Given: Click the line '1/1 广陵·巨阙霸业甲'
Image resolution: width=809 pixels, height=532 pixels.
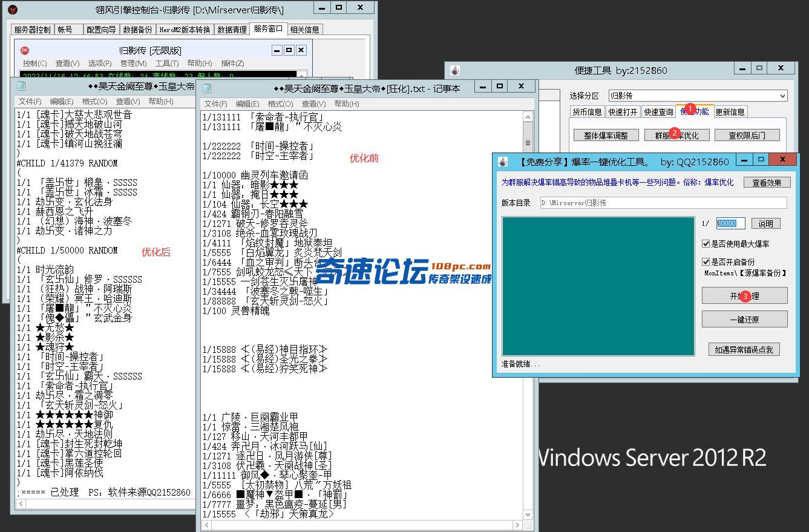Looking at the screenshot, I should 251,417.
